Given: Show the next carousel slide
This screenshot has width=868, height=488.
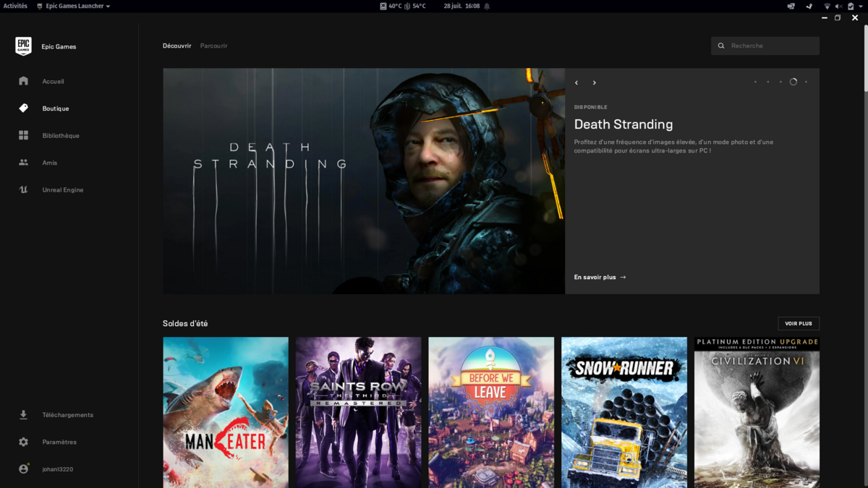Looking at the screenshot, I should click(595, 82).
